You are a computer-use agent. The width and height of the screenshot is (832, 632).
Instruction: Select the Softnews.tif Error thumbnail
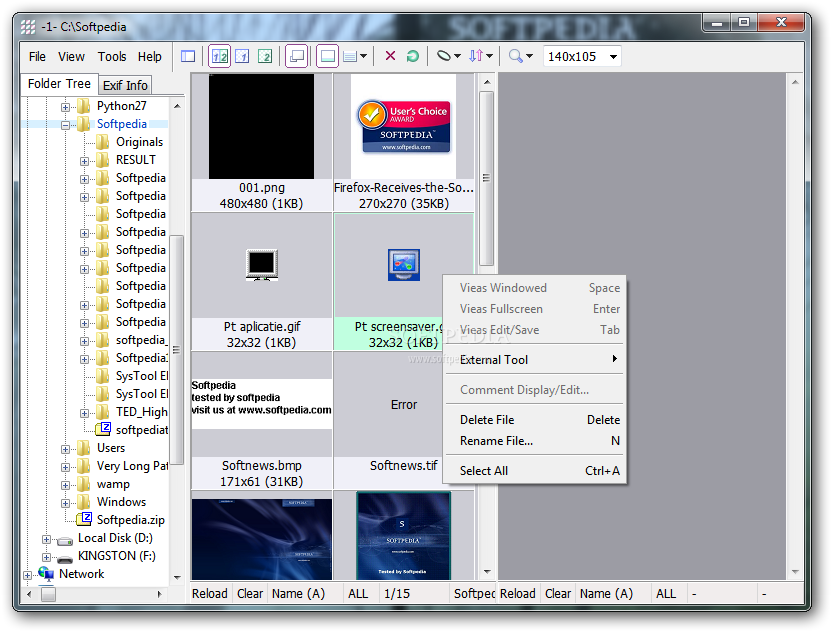[404, 421]
